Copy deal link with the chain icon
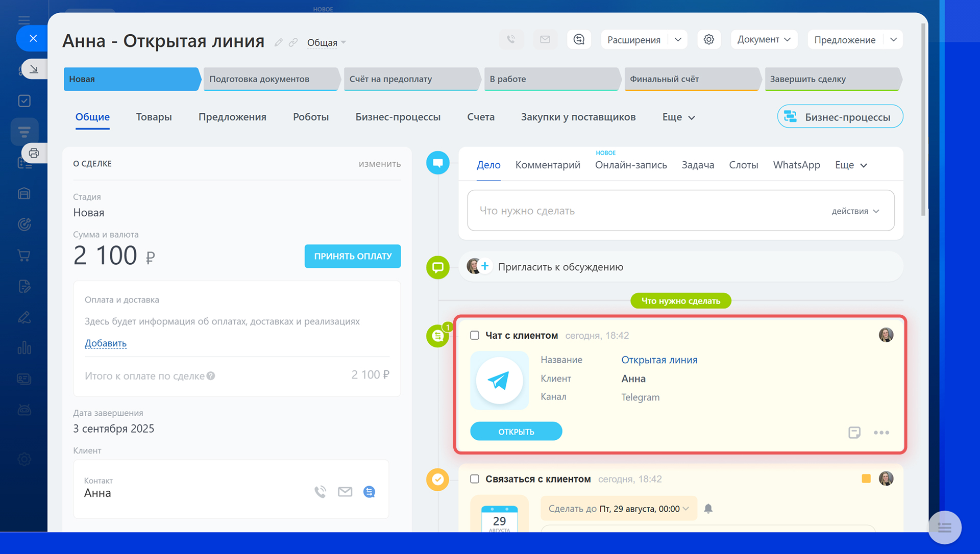 click(x=293, y=42)
